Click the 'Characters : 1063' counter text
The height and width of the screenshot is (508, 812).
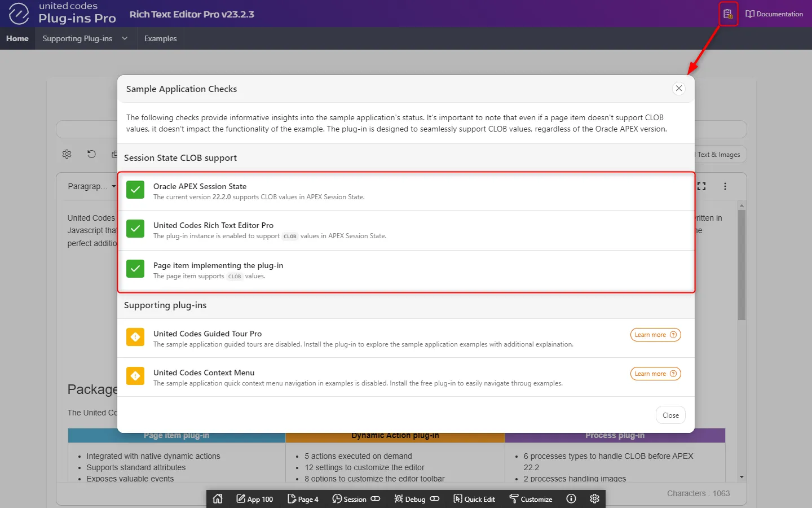coord(698,493)
